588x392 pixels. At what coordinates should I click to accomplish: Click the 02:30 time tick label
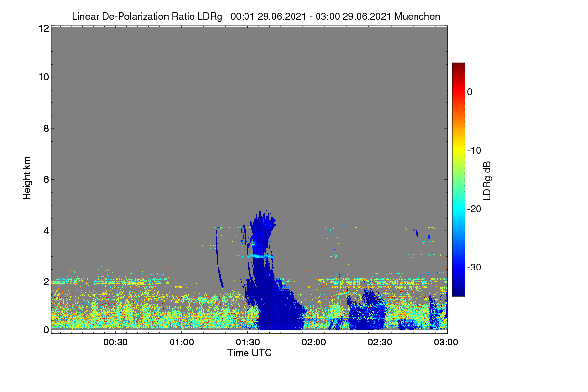tap(380, 342)
